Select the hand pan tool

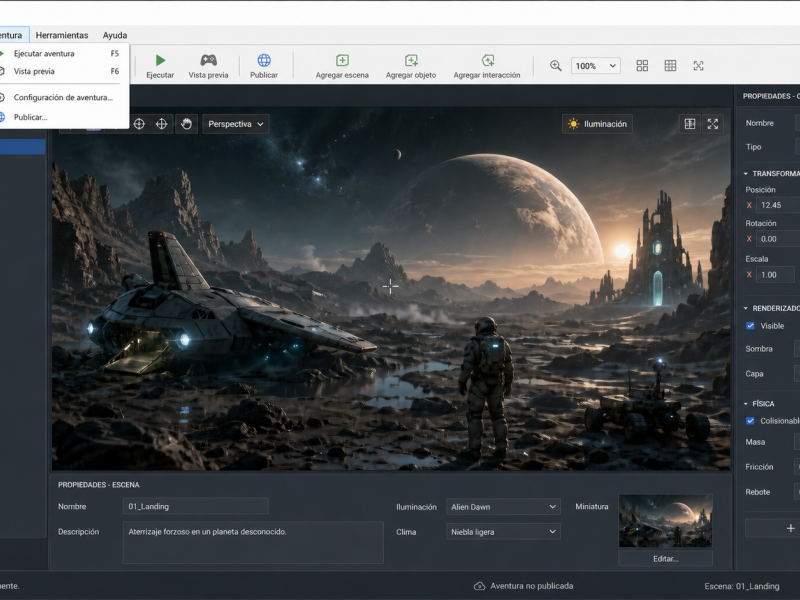186,124
